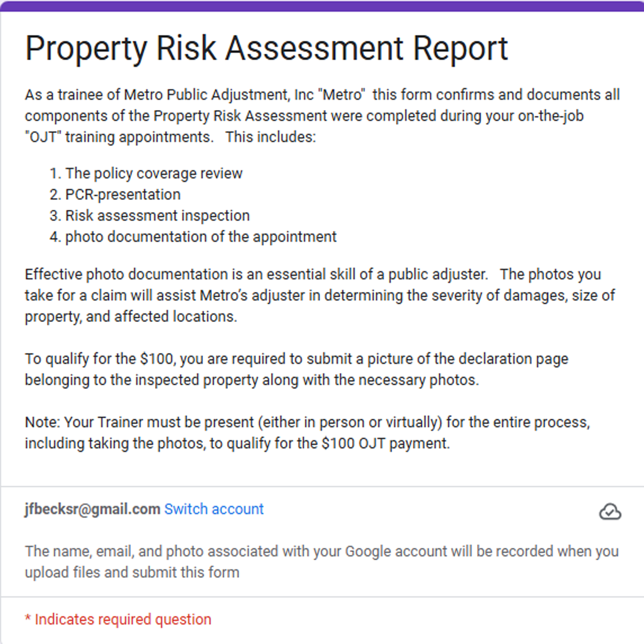Click the red required asterisk
This screenshot has width=644, height=644.
(27, 619)
